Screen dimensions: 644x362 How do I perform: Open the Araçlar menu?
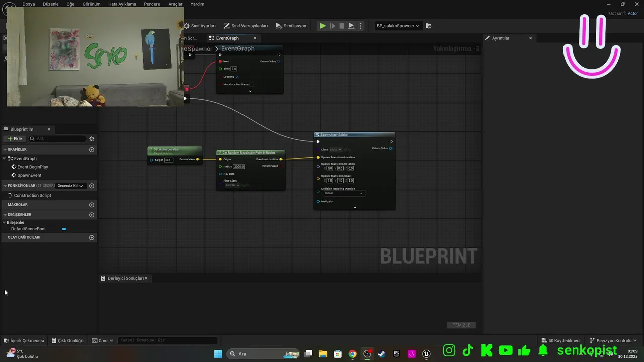[175, 4]
